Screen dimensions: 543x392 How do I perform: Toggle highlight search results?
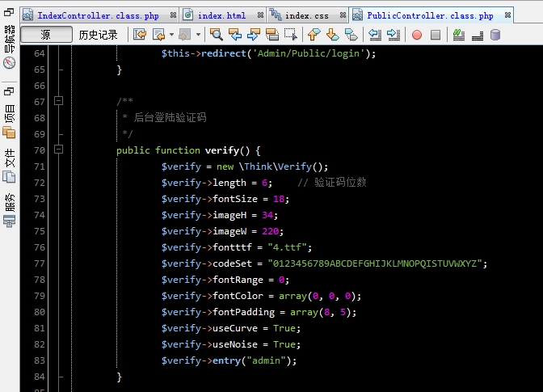(271, 34)
